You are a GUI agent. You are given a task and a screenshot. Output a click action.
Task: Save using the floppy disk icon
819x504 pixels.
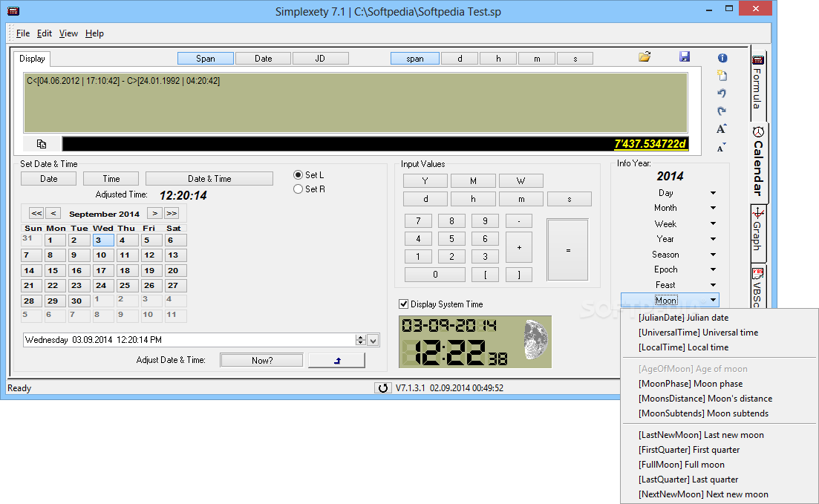click(x=685, y=57)
